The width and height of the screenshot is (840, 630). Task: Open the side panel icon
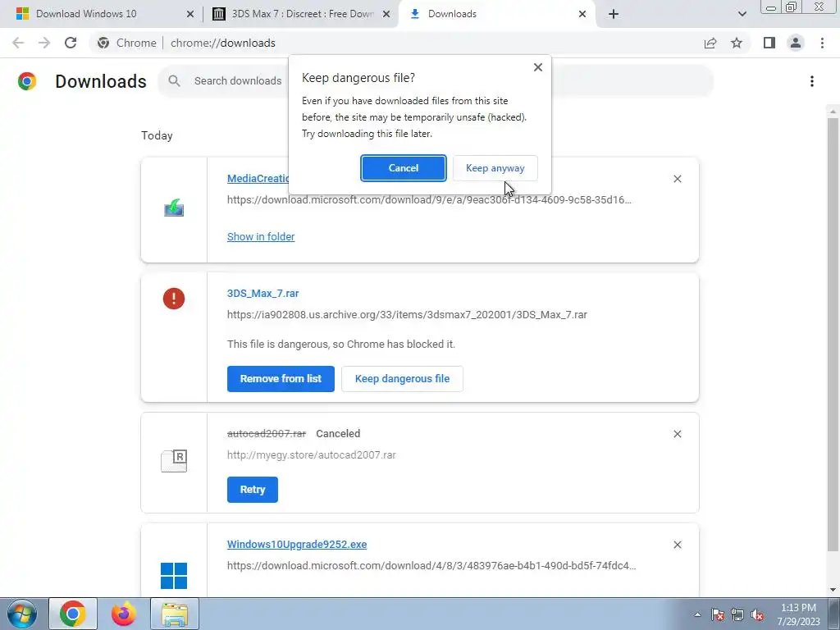pyautogui.click(x=769, y=43)
